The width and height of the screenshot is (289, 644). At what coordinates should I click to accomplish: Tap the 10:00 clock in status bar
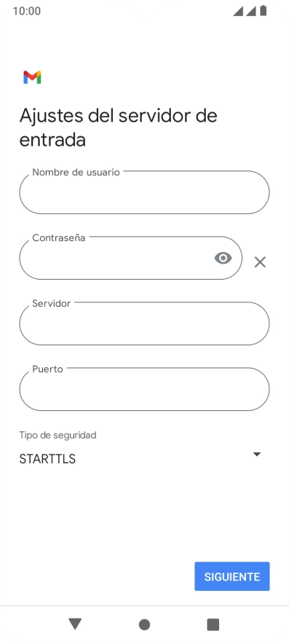tap(27, 11)
